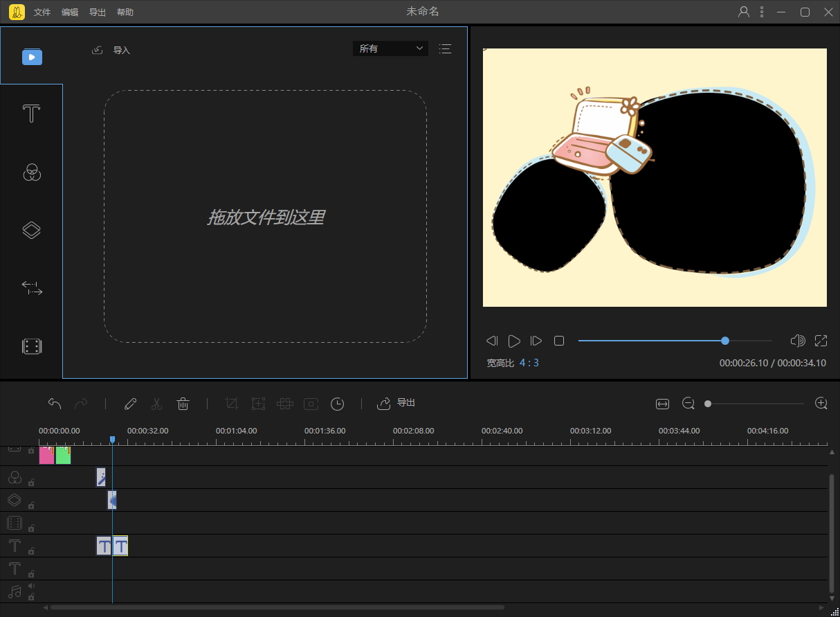Screen dimensions: 840x617
Task: Select the magic wand filter clip
Action: pyautogui.click(x=101, y=477)
